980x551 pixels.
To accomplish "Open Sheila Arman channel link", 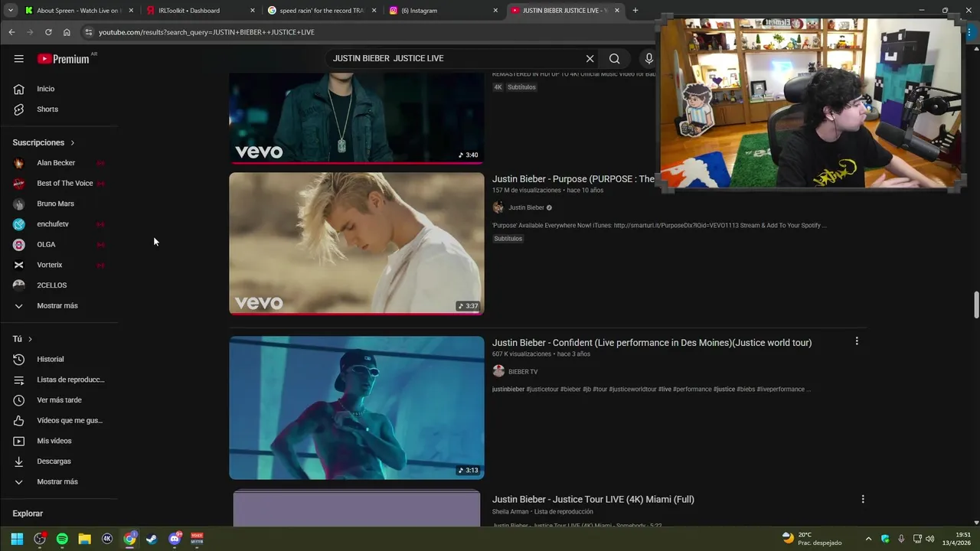I will point(511,512).
